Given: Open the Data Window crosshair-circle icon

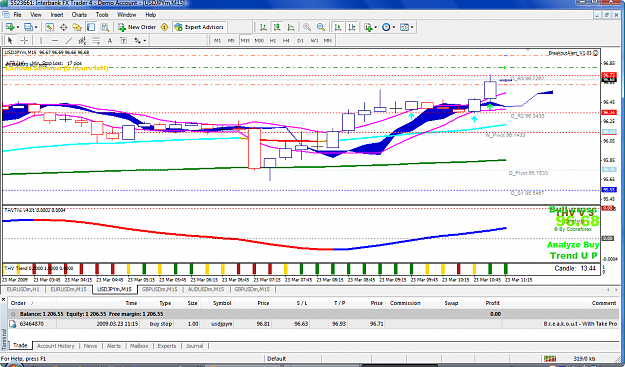Looking at the screenshot, I should coord(63,27).
